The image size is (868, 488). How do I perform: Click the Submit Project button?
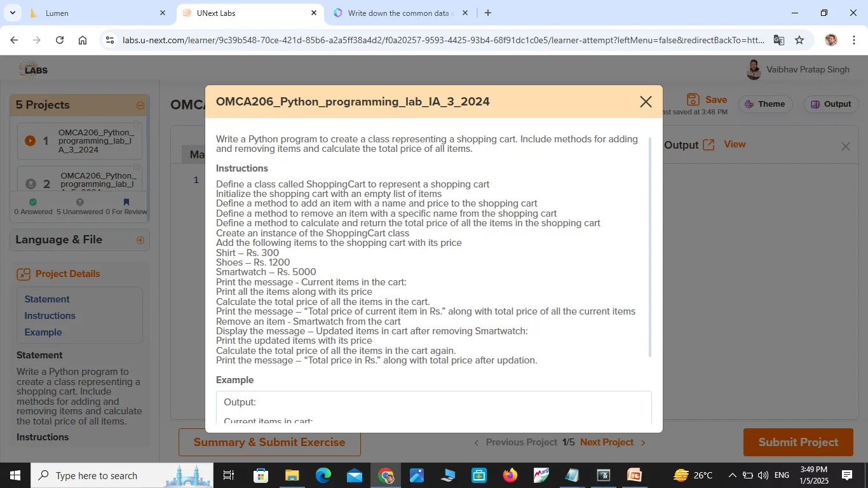[797, 442]
